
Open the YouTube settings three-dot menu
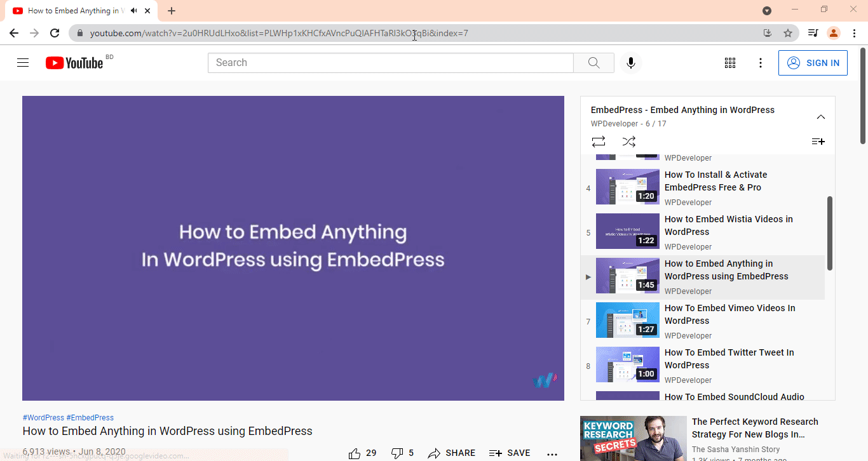[761, 63]
